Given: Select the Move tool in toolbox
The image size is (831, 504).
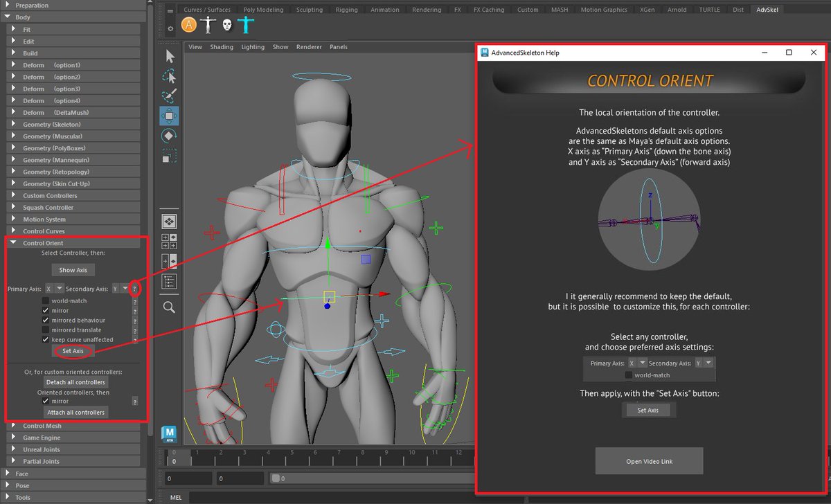Looking at the screenshot, I should point(170,115).
